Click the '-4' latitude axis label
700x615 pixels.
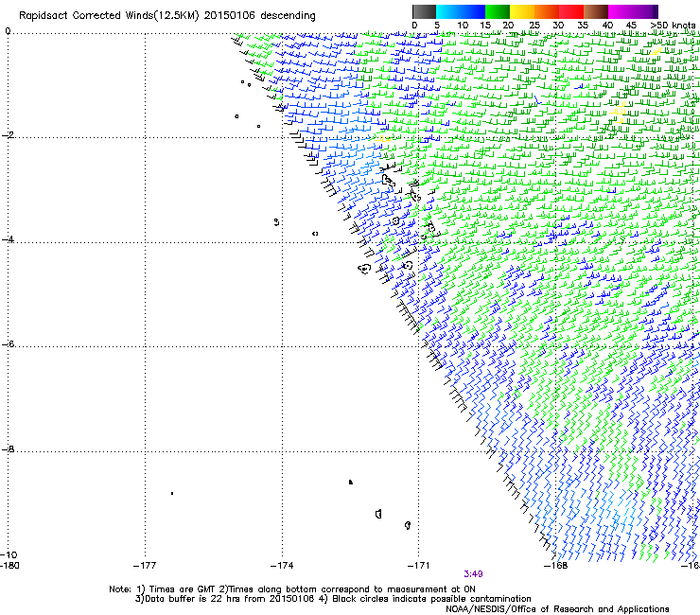click(8, 239)
